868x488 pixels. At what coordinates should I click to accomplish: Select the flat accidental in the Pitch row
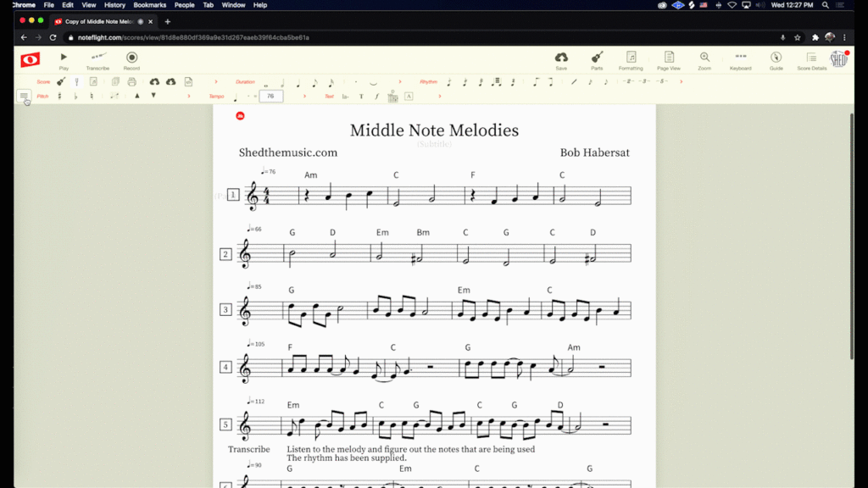click(x=75, y=97)
